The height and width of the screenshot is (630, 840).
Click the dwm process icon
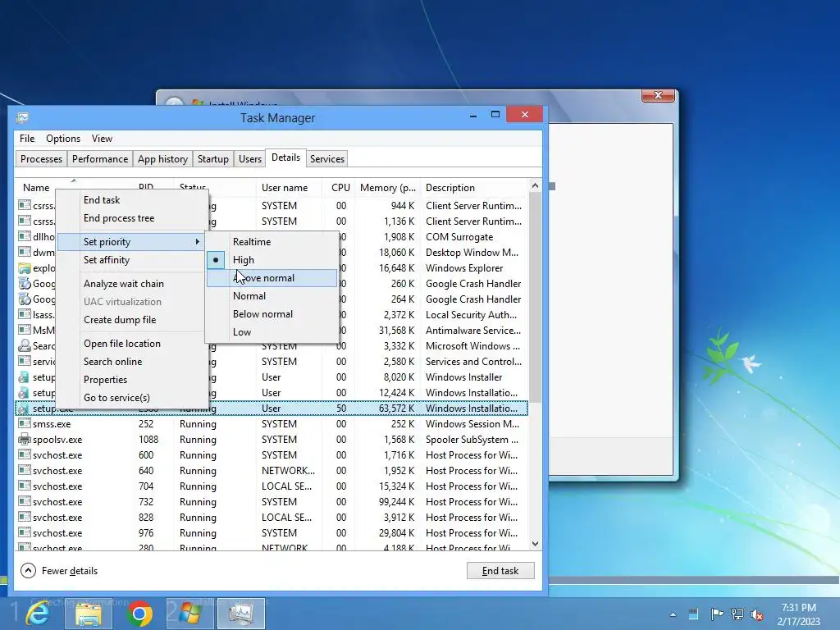pos(24,252)
